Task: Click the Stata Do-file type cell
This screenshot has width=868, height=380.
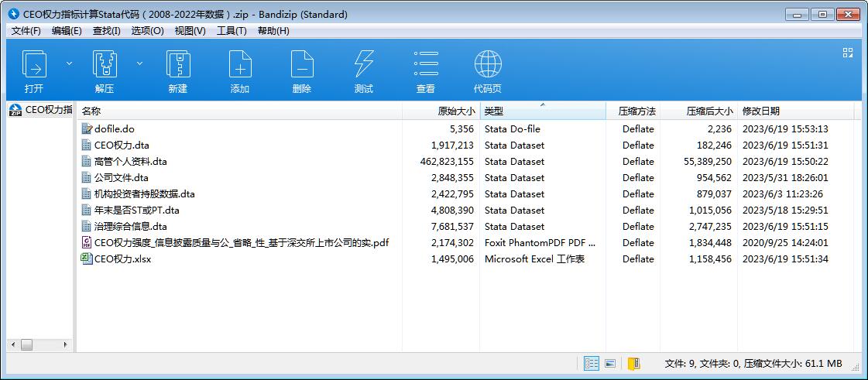Action: coord(512,129)
